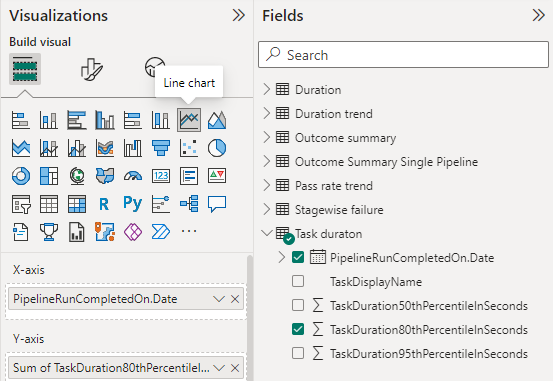The width and height of the screenshot is (553, 381).
Task: Select the Power Apps visual
Action: pyautogui.click(x=133, y=232)
